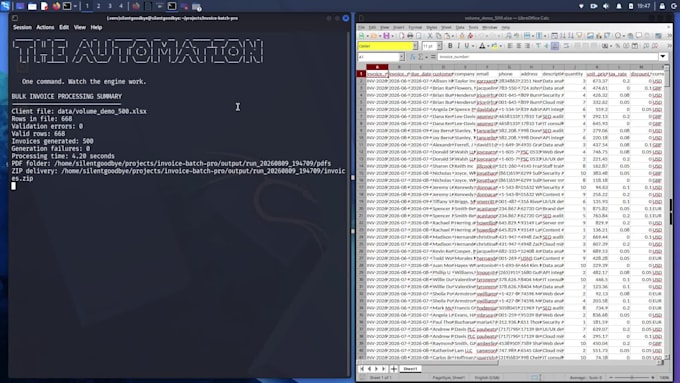Open the terminal launcher dropdown arrow in panel
This screenshot has height=383, width=680.
[x=75, y=6]
